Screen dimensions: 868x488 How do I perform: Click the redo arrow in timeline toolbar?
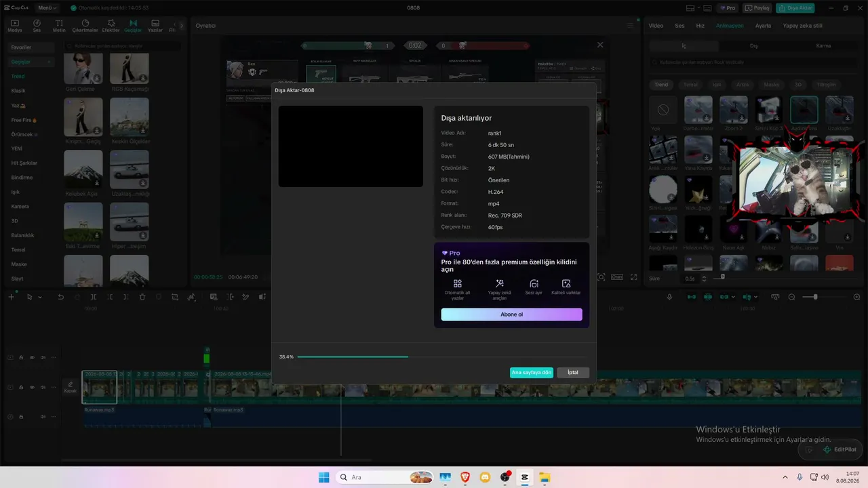click(77, 297)
